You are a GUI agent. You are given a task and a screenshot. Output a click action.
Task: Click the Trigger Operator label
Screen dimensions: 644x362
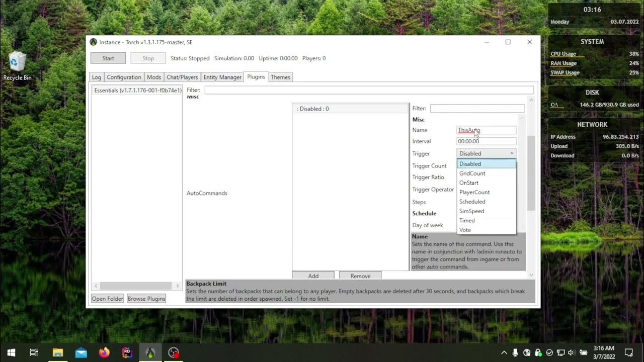(433, 190)
